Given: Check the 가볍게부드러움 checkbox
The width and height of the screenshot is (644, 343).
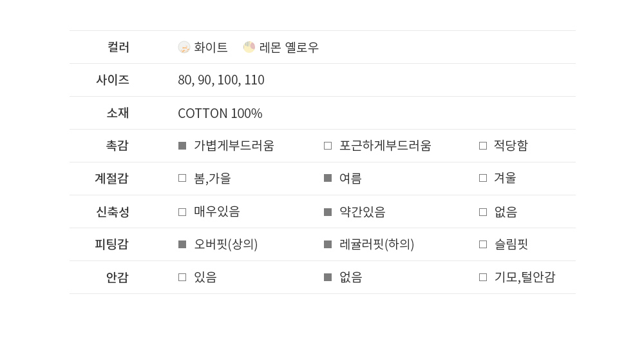Looking at the screenshot, I should point(182,146).
